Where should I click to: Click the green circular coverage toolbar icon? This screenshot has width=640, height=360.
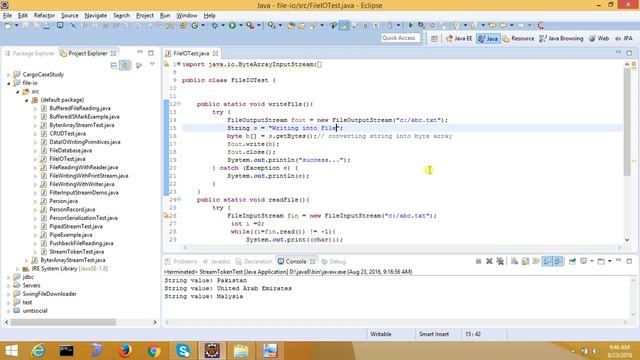(x=195, y=25)
